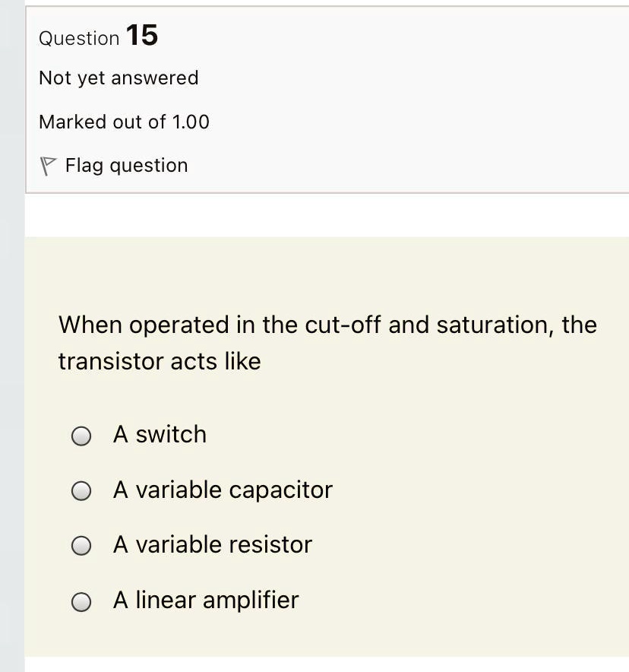The height and width of the screenshot is (672, 629).
Task: Select the A variable capacitor option
Action: click(81, 490)
